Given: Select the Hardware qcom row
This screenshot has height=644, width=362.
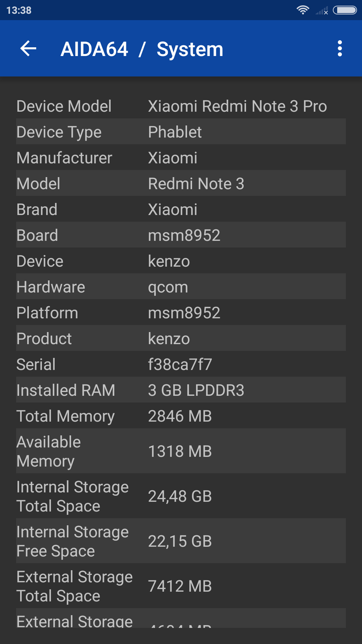Looking at the screenshot, I should (x=181, y=287).
